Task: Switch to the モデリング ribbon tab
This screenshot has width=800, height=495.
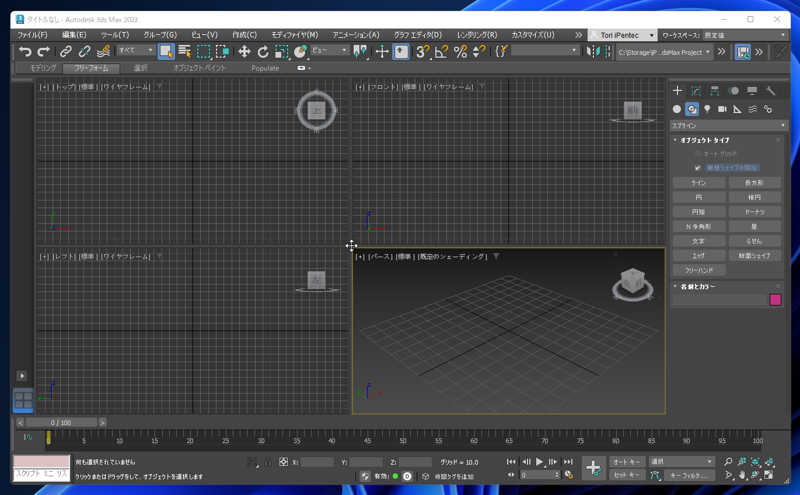Action: click(x=43, y=68)
